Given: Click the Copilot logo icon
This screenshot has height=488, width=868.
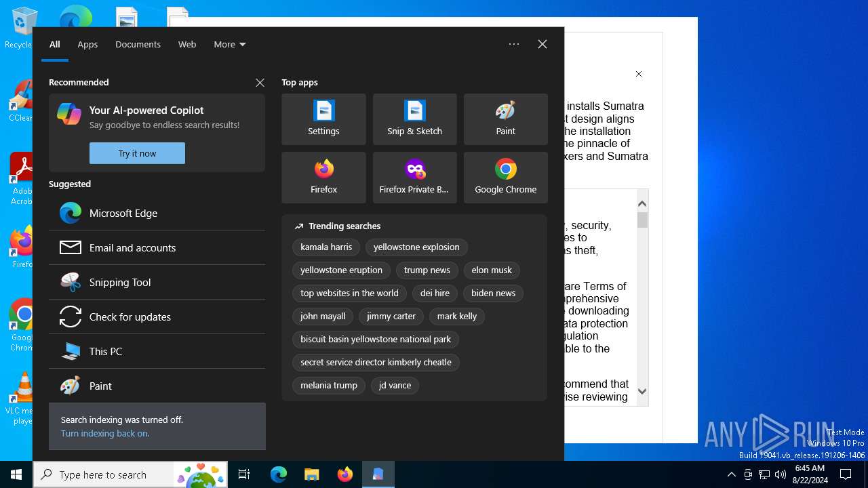Looking at the screenshot, I should [x=69, y=114].
